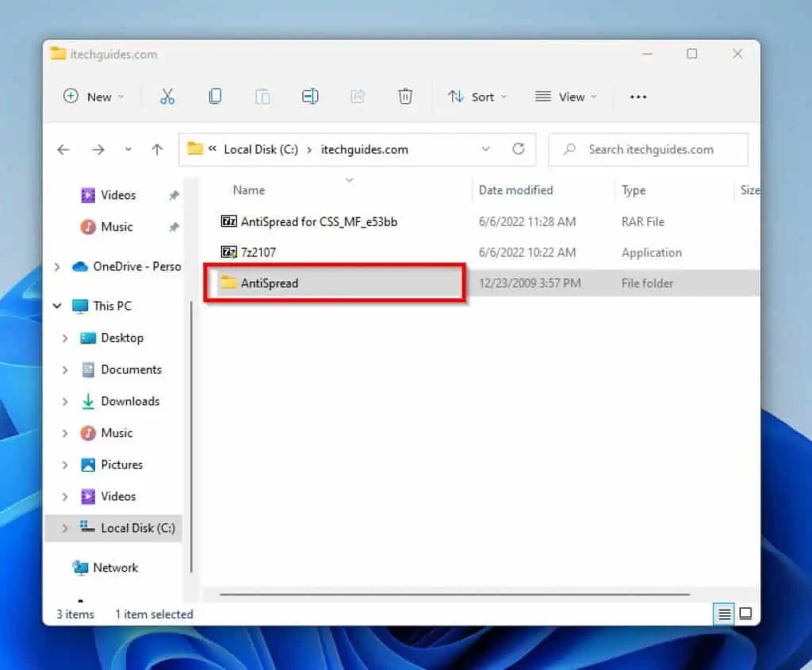The image size is (812, 670).
Task: Click the Cut icon in the toolbar
Action: point(167,96)
